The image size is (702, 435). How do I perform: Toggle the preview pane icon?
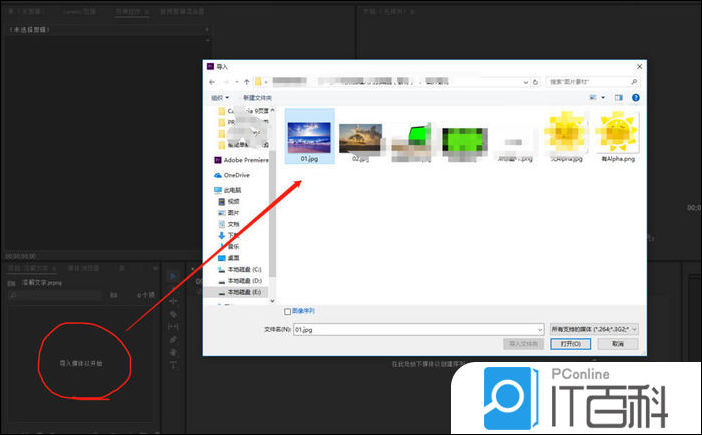(618, 97)
